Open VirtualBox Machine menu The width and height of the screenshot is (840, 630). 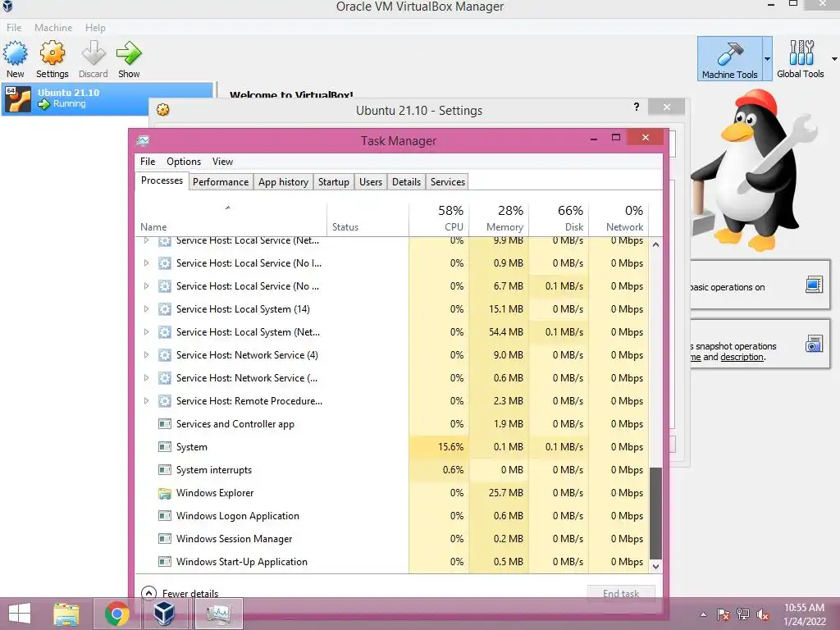click(x=53, y=27)
